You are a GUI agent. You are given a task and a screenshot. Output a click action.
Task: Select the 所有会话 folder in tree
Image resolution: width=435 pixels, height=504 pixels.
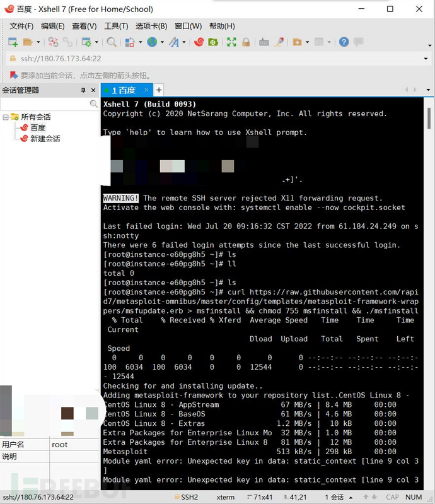[x=36, y=117]
